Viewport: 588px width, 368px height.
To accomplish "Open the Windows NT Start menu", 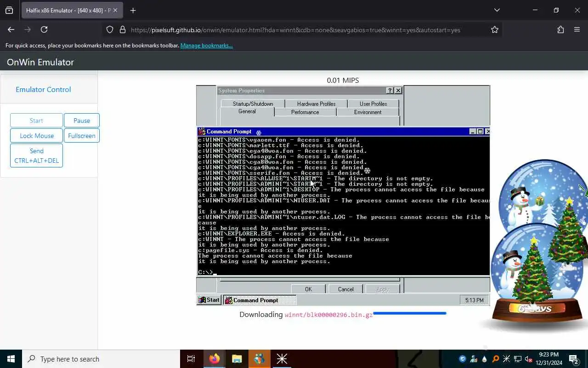I will [x=209, y=300].
